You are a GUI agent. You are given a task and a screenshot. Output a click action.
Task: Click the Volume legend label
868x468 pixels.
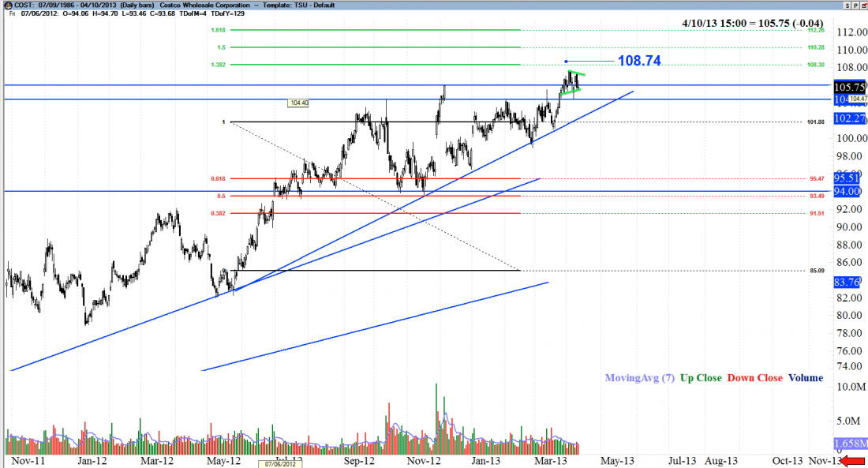pos(805,378)
